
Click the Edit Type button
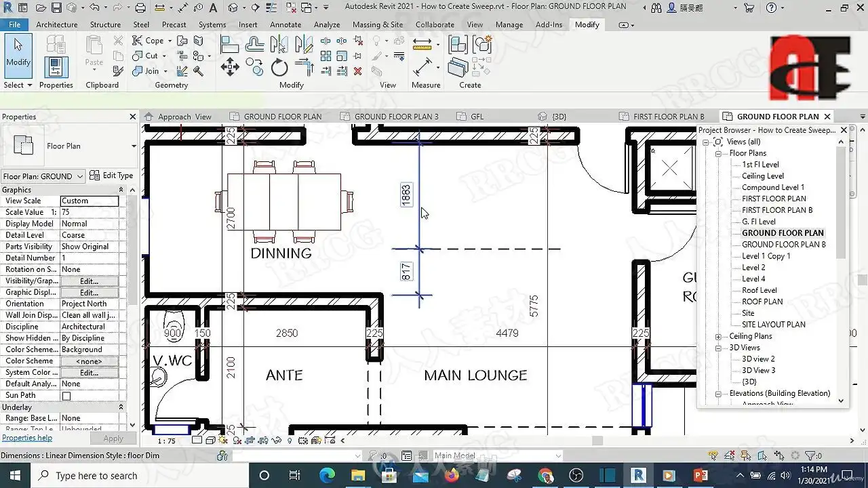point(111,176)
